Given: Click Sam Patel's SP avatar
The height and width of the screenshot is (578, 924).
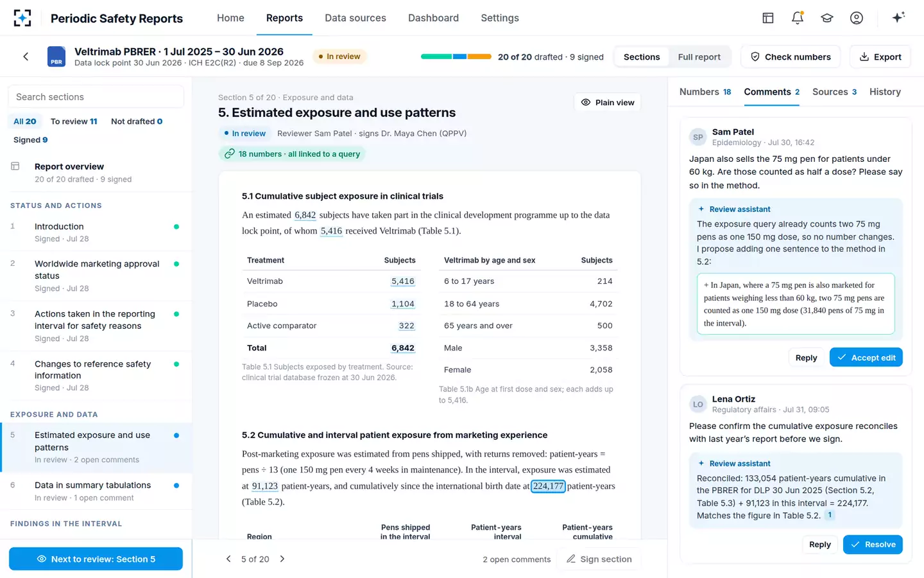Looking at the screenshot, I should 698,137.
